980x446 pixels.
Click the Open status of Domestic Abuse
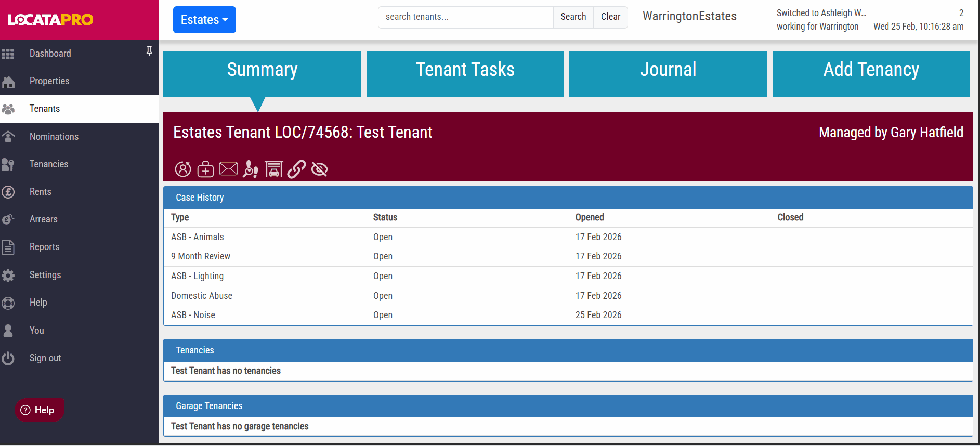383,296
